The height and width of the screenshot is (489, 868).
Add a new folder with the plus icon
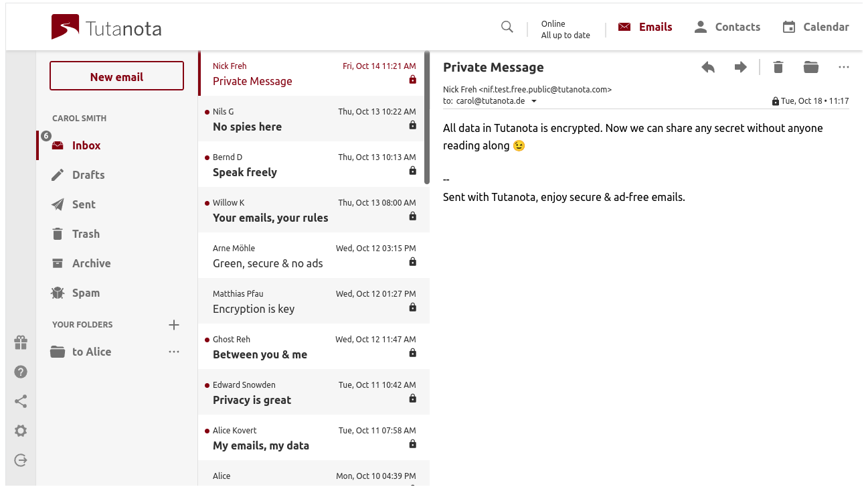click(x=174, y=325)
